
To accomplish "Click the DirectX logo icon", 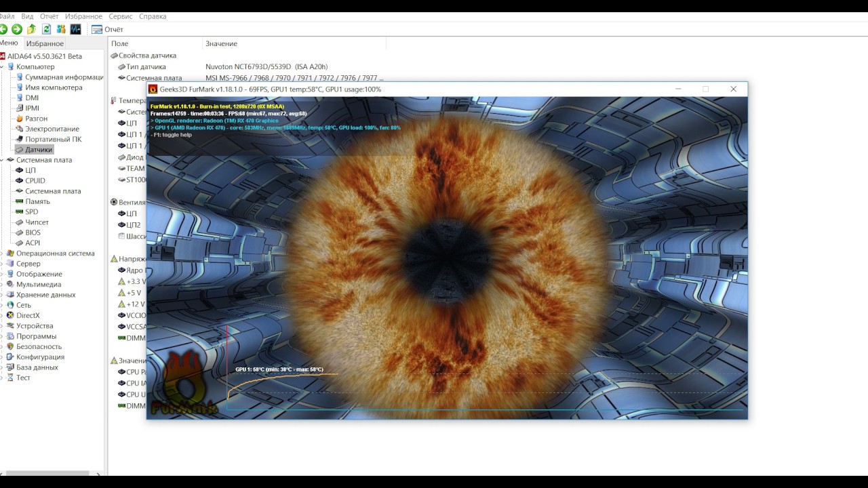I will tap(10, 316).
